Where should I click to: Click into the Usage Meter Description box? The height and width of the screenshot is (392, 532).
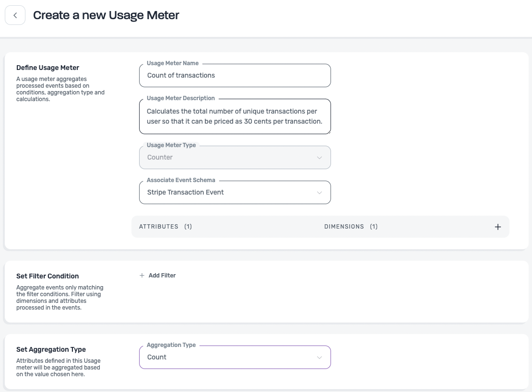(235, 116)
